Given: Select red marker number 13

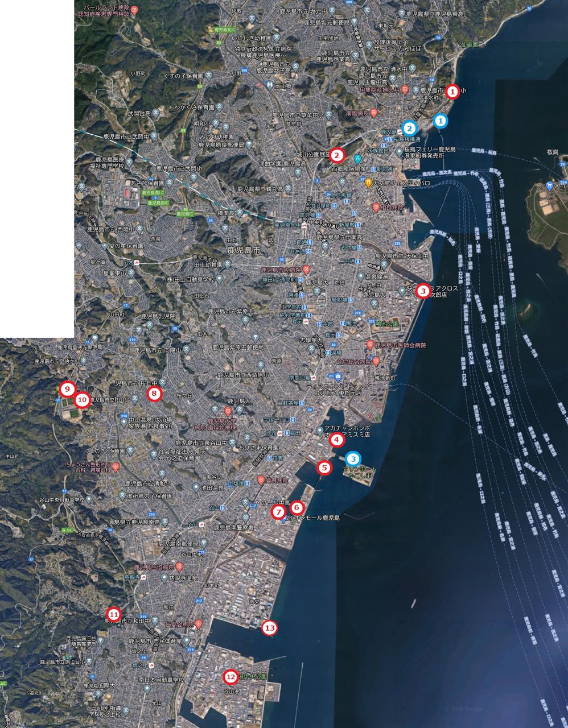Looking at the screenshot, I should pos(269,628).
